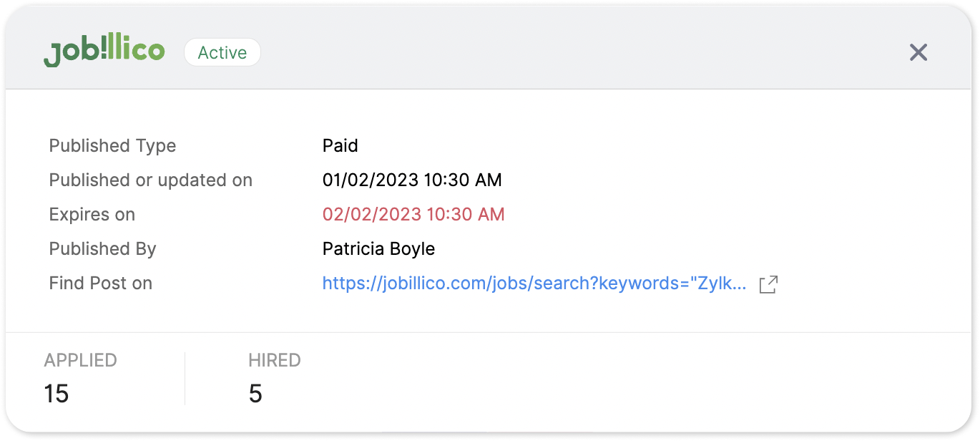Click the APPLIED heading
This screenshot has height=441, width=980.
(80, 361)
